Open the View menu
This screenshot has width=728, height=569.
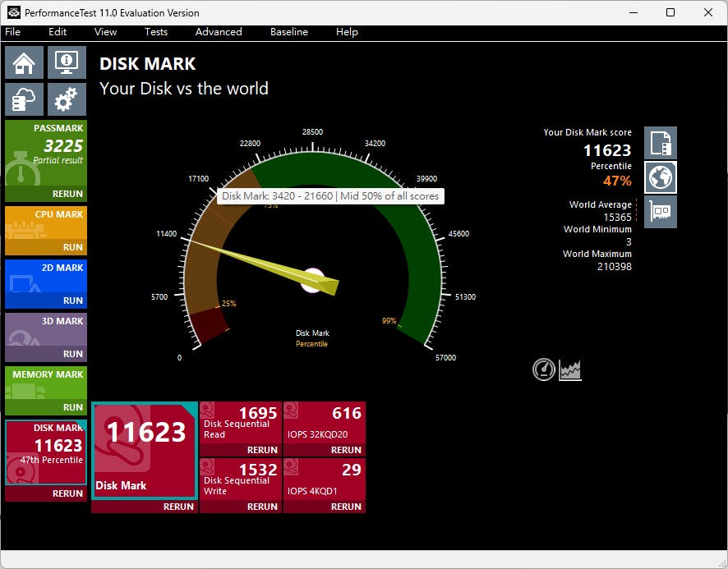point(105,32)
